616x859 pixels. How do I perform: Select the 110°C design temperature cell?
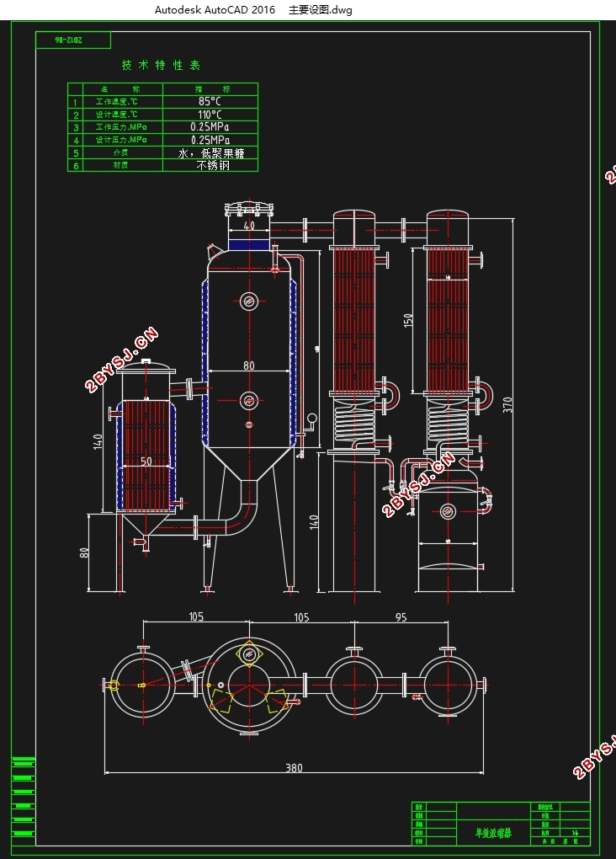[x=210, y=115]
